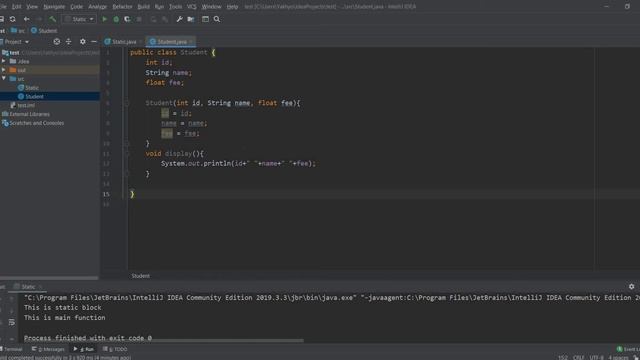The height and width of the screenshot is (360, 640).
Task: Select the out folder row
Action: tap(50, 70)
